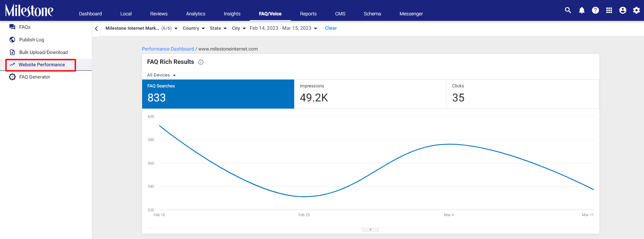Open the date range Feb 14 - Mar 15 picker
644x239 pixels.
point(283,28)
